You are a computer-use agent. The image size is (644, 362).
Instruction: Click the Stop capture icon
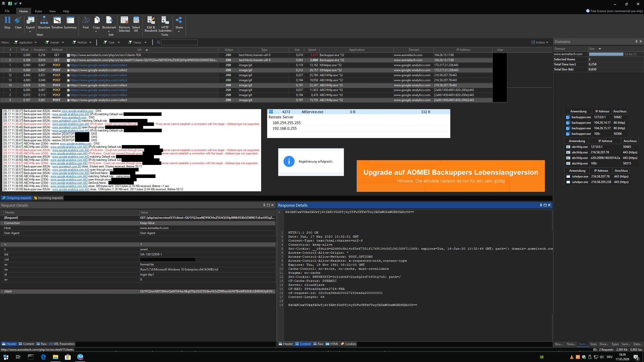pyautogui.click(x=7, y=23)
